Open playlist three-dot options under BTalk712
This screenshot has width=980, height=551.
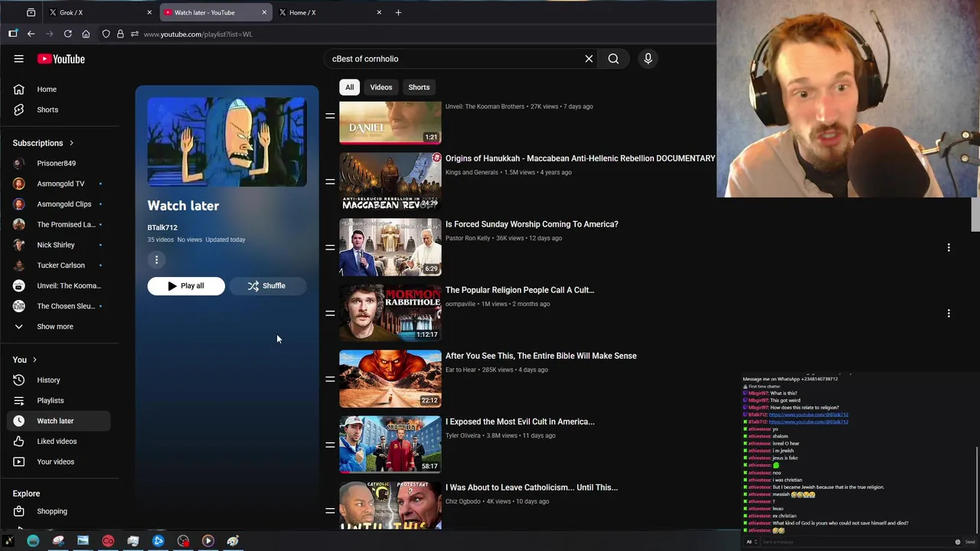(156, 260)
